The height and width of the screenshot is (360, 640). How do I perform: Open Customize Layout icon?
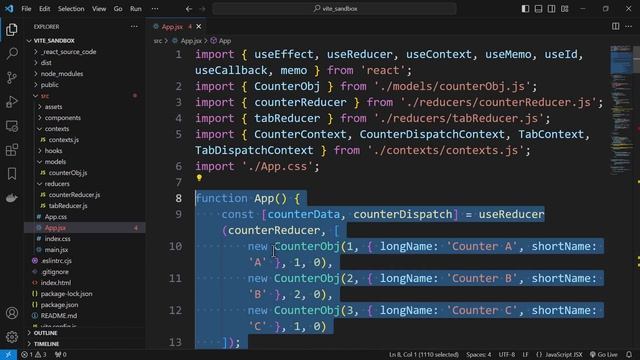[x=564, y=9]
